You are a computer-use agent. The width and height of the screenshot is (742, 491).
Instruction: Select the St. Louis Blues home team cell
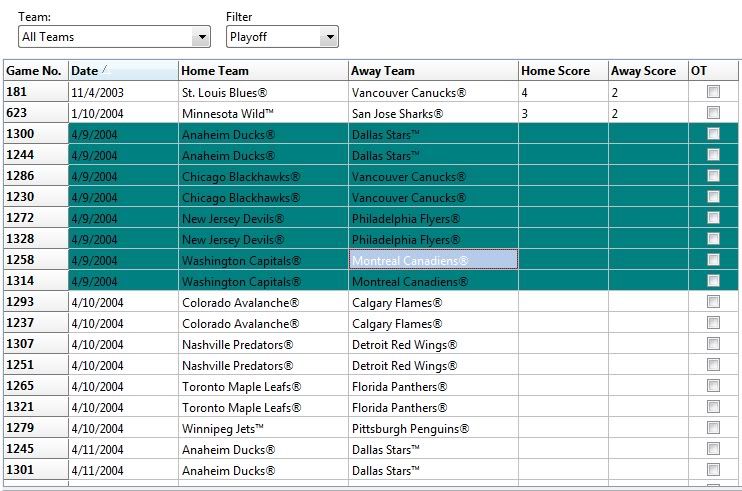coord(263,92)
